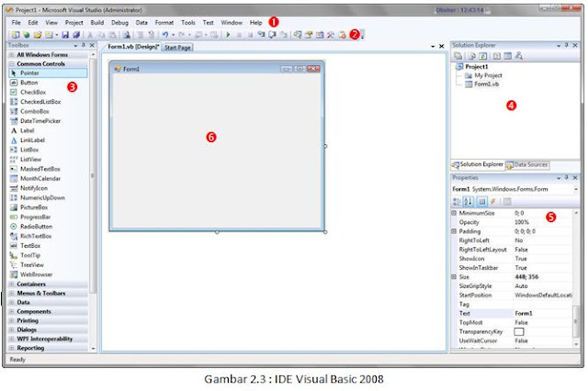Screen dimensions: 588x391
Task: Open the Debug menu
Action: pyautogui.click(x=119, y=22)
